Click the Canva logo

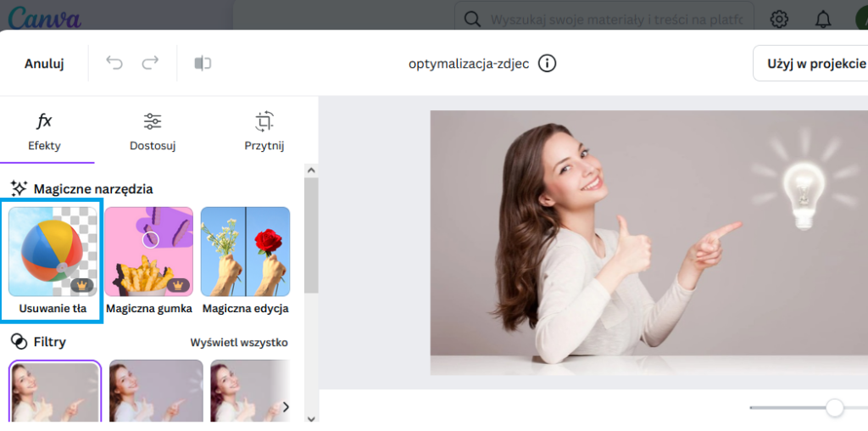44,18
